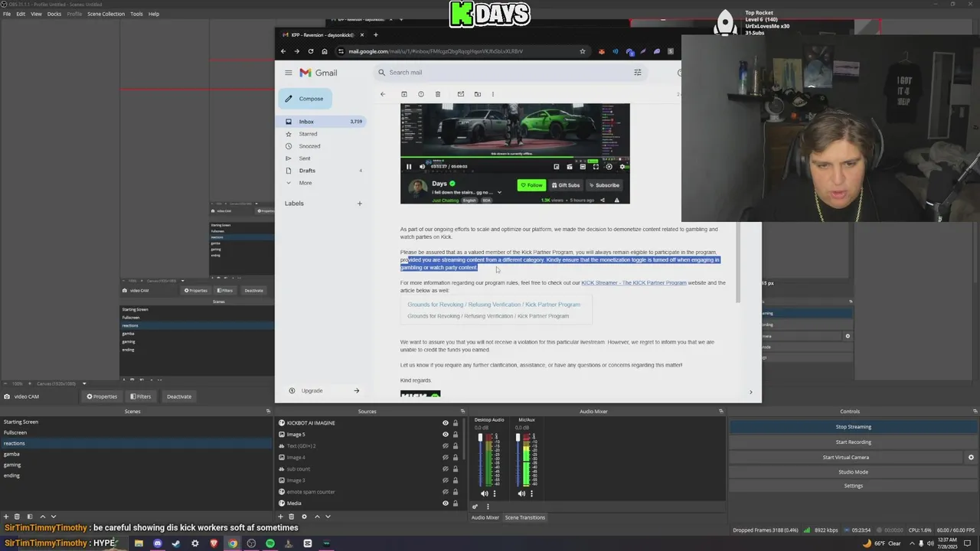Click the Move to folder icon in Gmail
Viewport: 980px width, 551px height.
(478, 94)
